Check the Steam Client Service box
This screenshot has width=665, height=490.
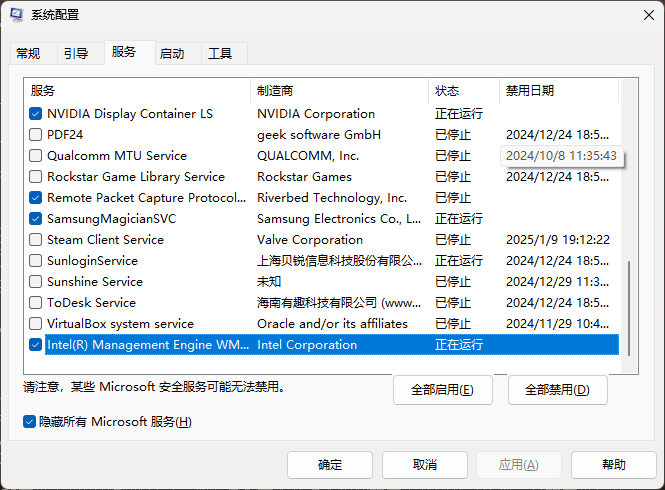(x=36, y=240)
